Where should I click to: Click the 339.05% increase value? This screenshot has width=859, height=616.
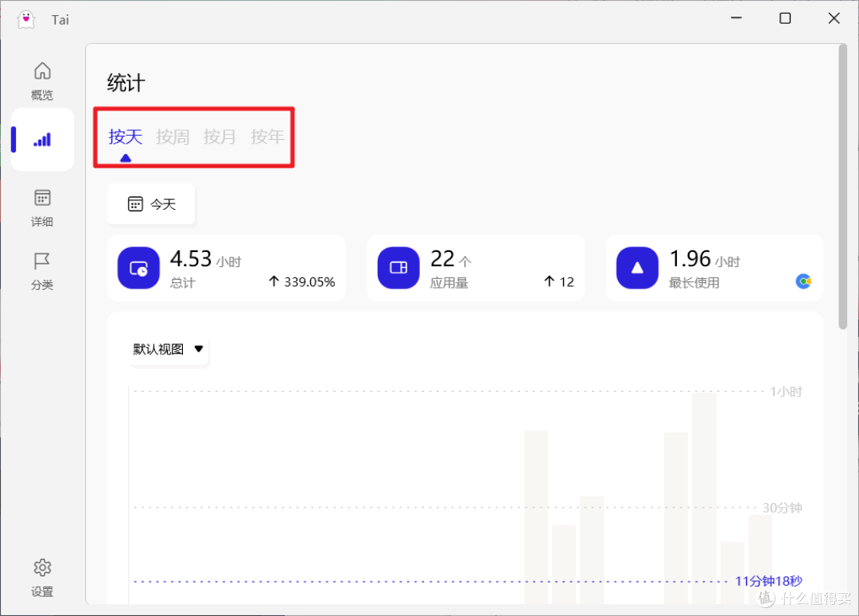(x=302, y=282)
